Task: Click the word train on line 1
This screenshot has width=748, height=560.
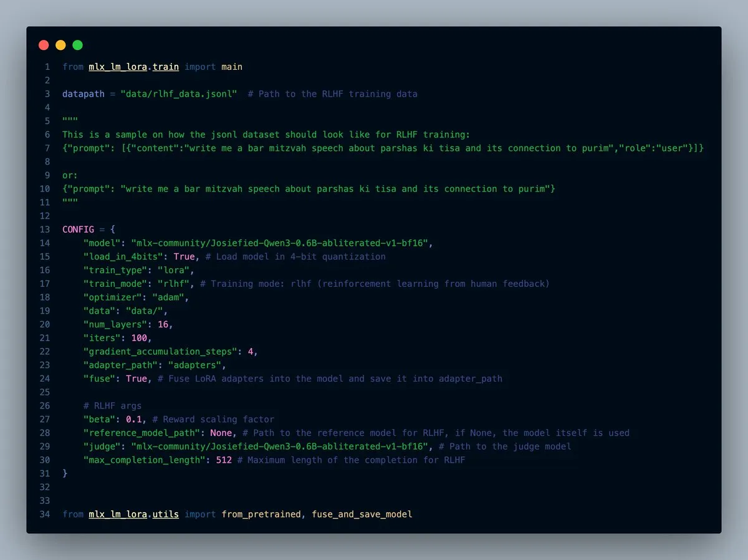Action: pyautogui.click(x=166, y=67)
